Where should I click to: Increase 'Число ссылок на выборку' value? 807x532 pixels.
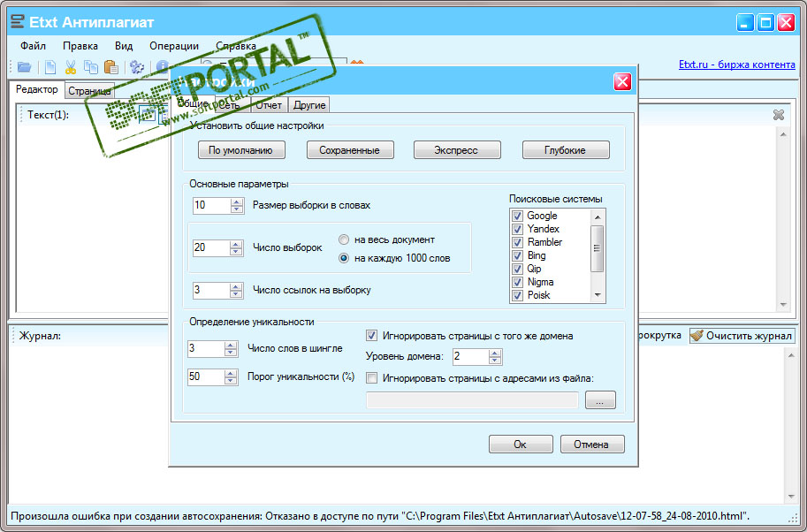click(x=236, y=286)
